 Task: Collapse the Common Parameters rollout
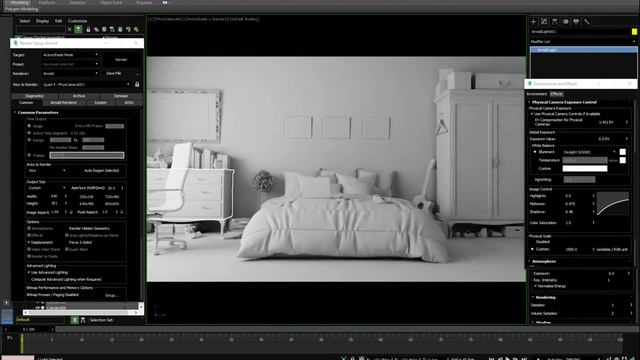[x=38, y=113]
